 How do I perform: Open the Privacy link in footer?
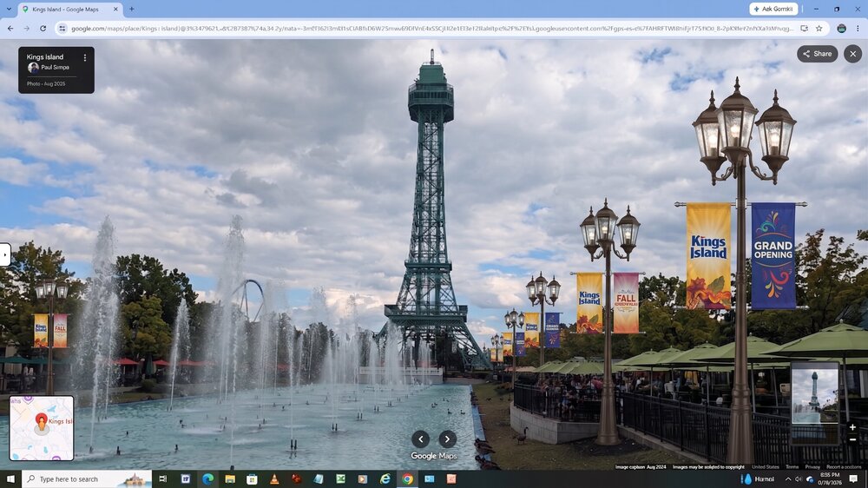[812, 467]
